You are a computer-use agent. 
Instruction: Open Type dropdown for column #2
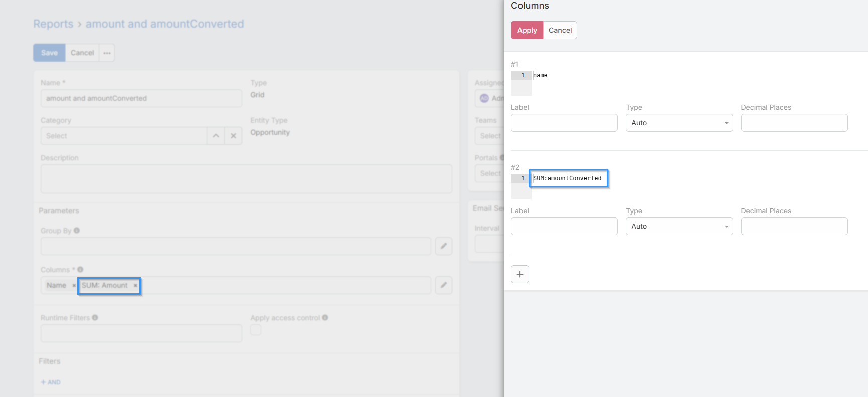tap(678, 226)
